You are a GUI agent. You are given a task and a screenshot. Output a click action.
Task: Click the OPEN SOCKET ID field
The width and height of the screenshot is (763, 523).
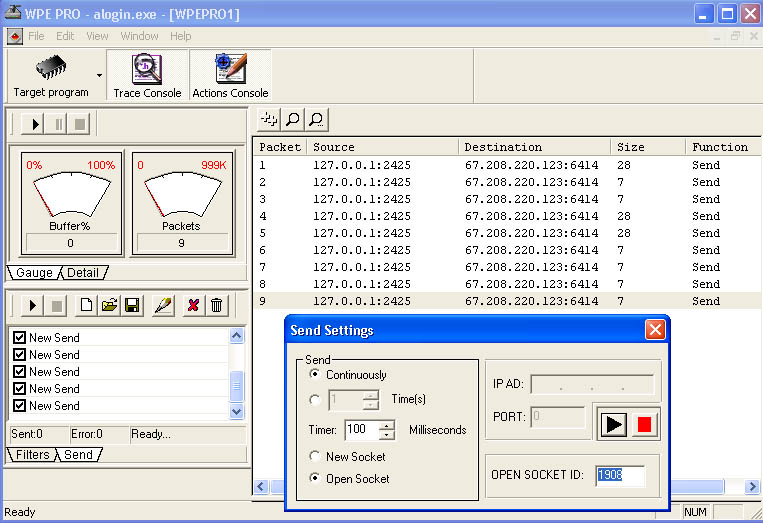tap(620, 475)
